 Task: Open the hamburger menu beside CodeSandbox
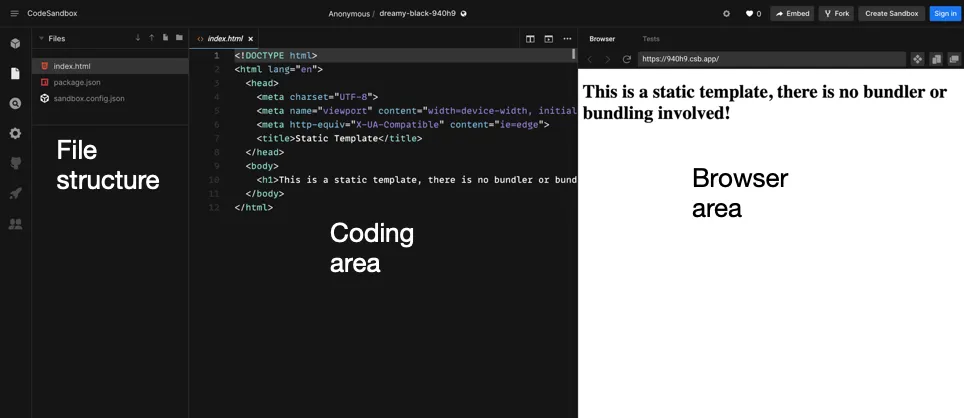coord(15,14)
